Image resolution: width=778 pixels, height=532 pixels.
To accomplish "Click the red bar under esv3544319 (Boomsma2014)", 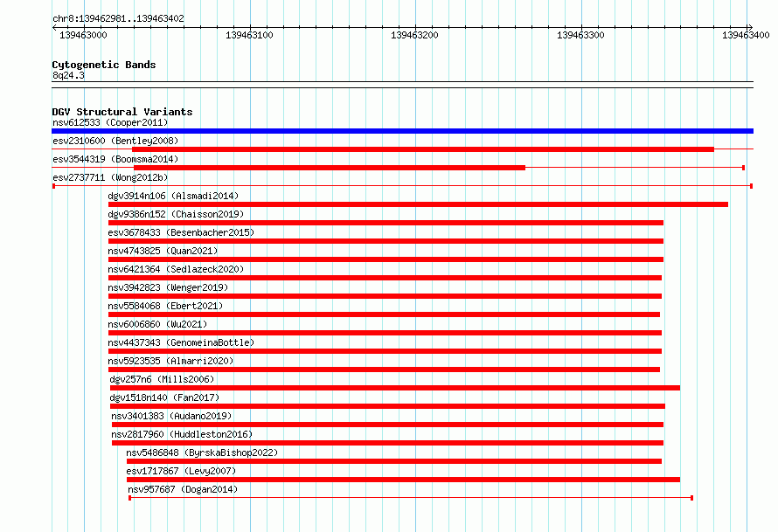I will pyautogui.click(x=330, y=168).
